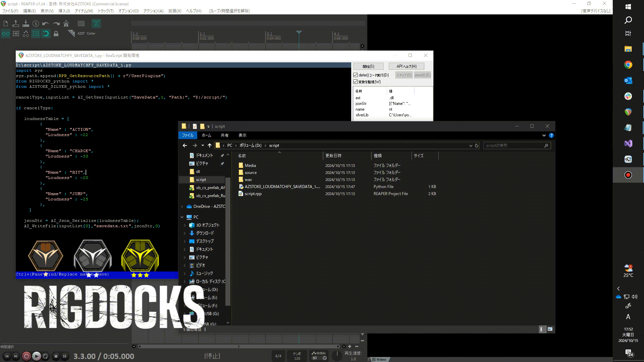Click the 開始(S) button in ReaScript editor
Screen dimensions: 644x362
[x=368, y=66]
